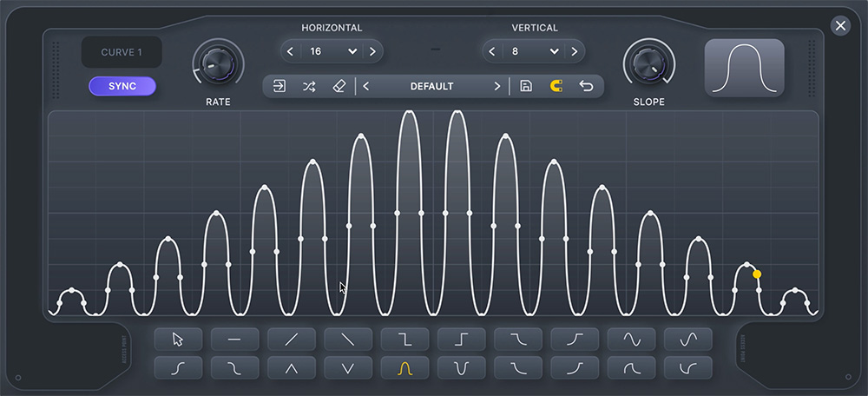This screenshot has width=868, height=396.
Task: Pick the dip shape that drops then rises
Action: 688,367
